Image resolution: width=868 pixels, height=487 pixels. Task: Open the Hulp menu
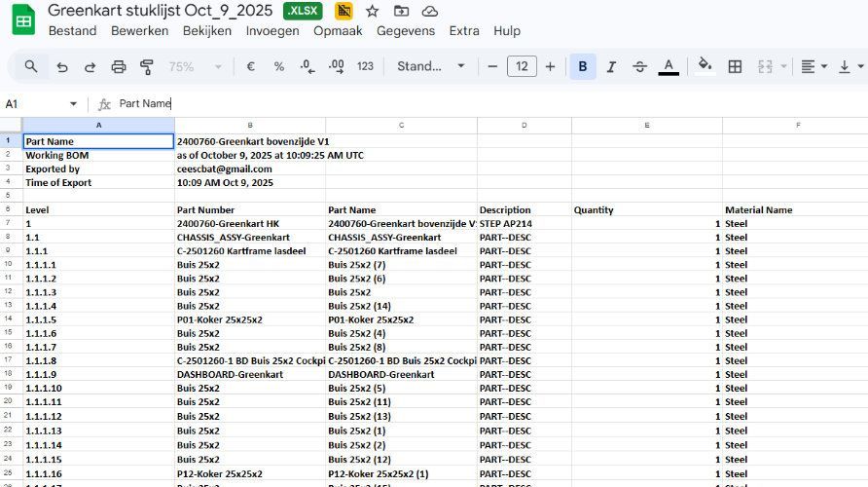(507, 31)
